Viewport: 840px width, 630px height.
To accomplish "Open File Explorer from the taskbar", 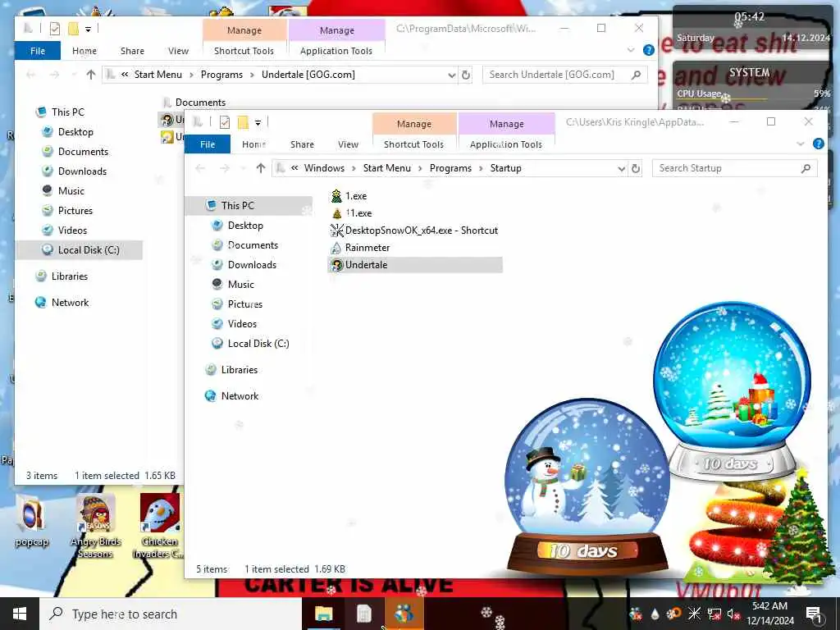I will (x=323, y=614).
